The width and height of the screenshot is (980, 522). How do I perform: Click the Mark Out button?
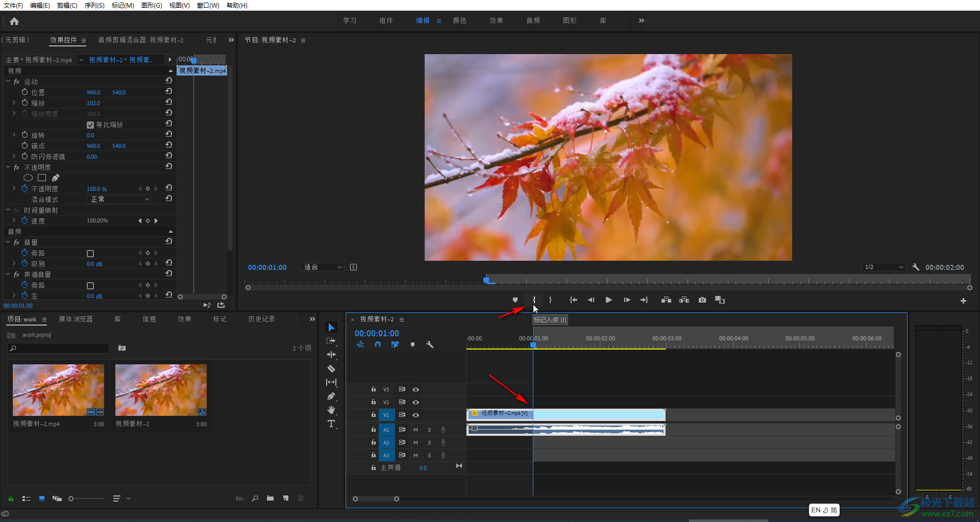pyautogui.click(x=550, y=300)
